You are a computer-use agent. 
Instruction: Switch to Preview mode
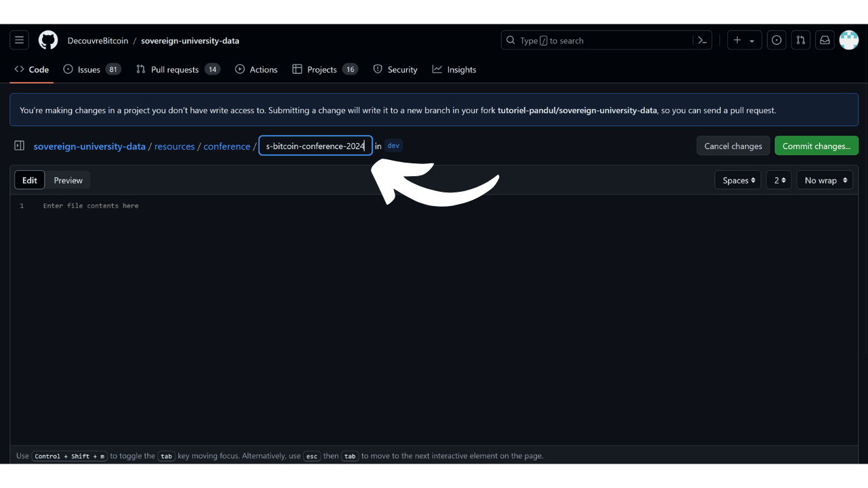point(68,180)
